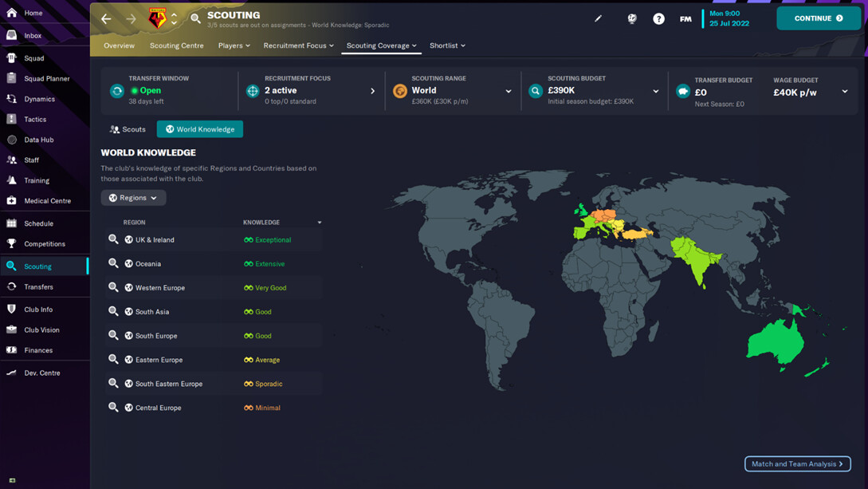Open Club Info in the sidebar
Image resolution: width=868 pixels, height=489 pixels.
(x=38, y=310)
